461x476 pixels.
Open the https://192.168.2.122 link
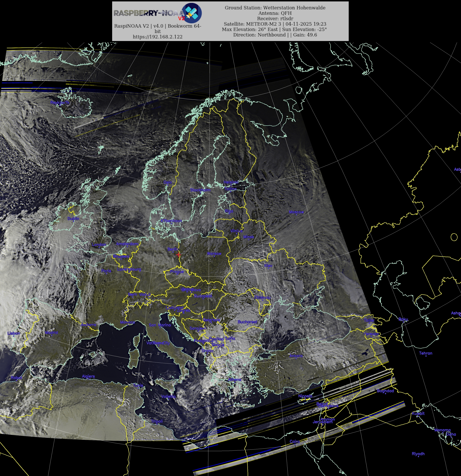[157, 37]
